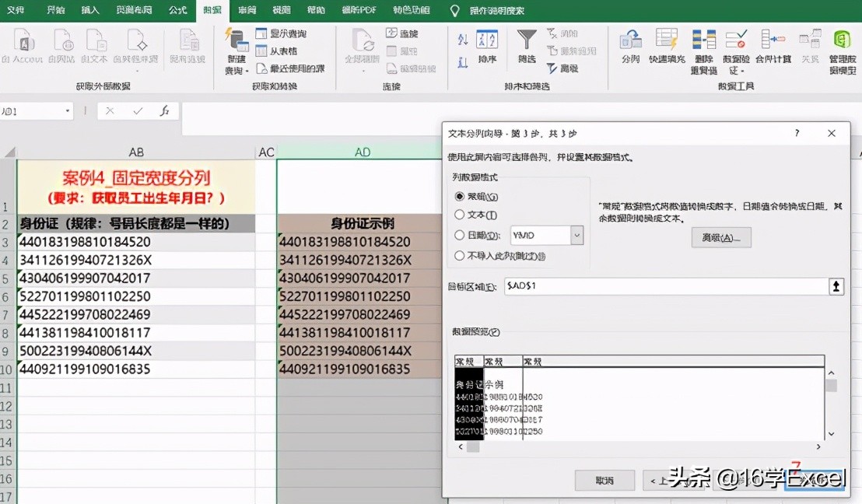Click cell 440921199109016835 in column AD
Screen dimensions: 862x504
(360, 369)
